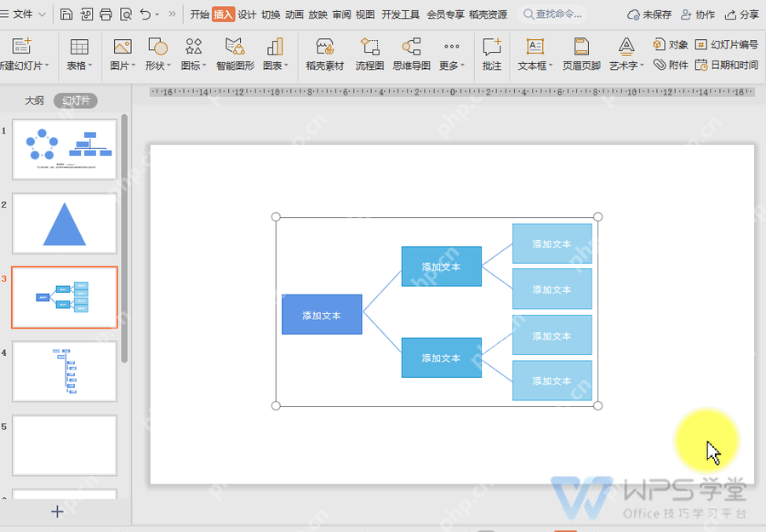This screenshot has height=532, width=766.
Task: Expand more quick access toolbar items
Action: [172, 14]
